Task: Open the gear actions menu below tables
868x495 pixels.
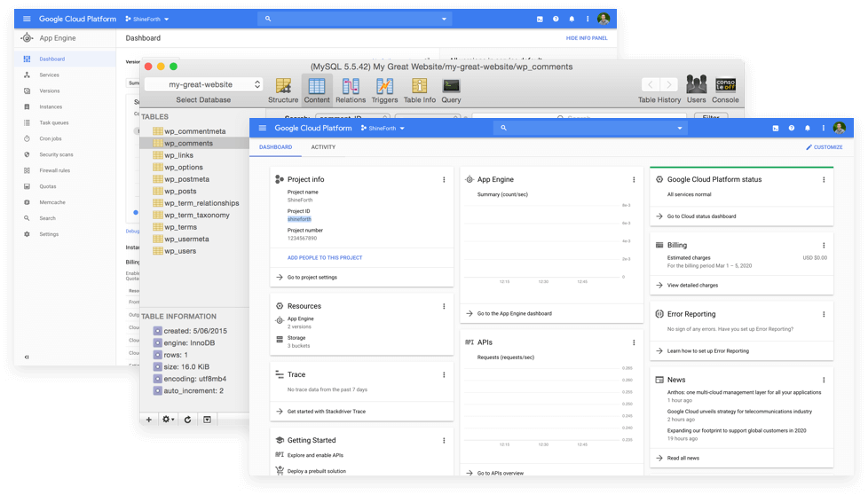Action: (x=168, y=420)
